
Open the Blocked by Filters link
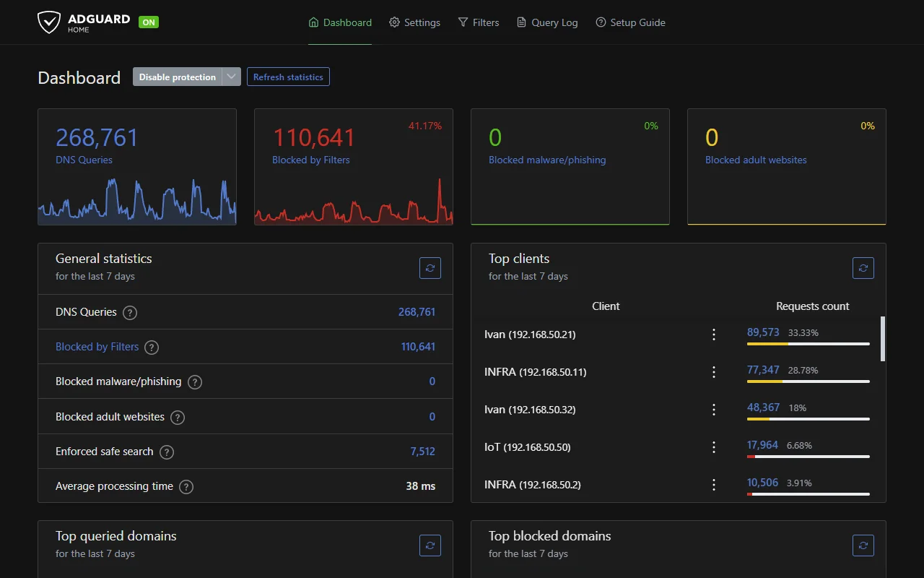97,347
